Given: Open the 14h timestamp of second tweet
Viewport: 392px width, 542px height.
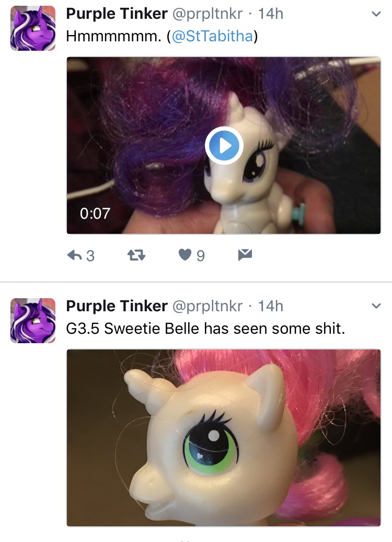Looking at the screenshot, I should coord(271,306).
